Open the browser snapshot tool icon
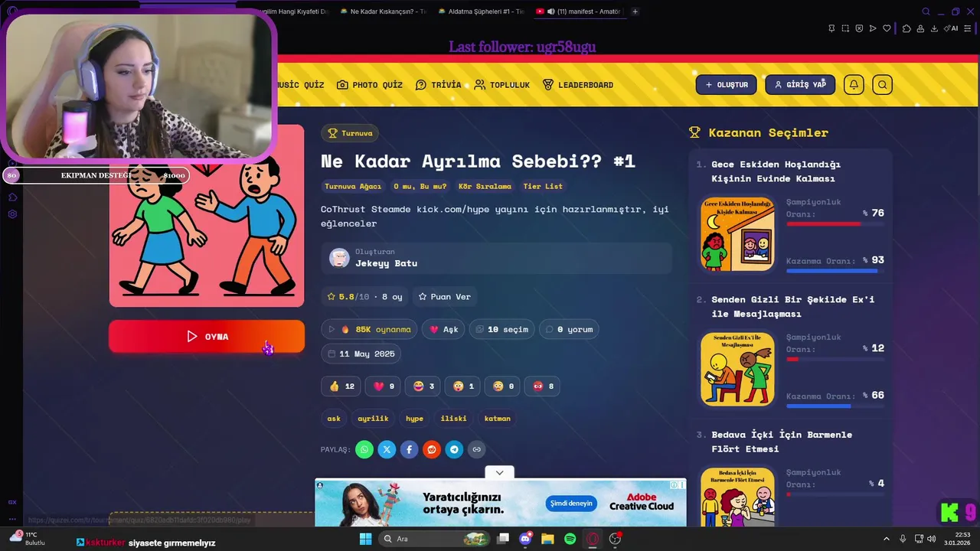The height and width of the screenshot is (551, 980). click(x=845, y=28)
